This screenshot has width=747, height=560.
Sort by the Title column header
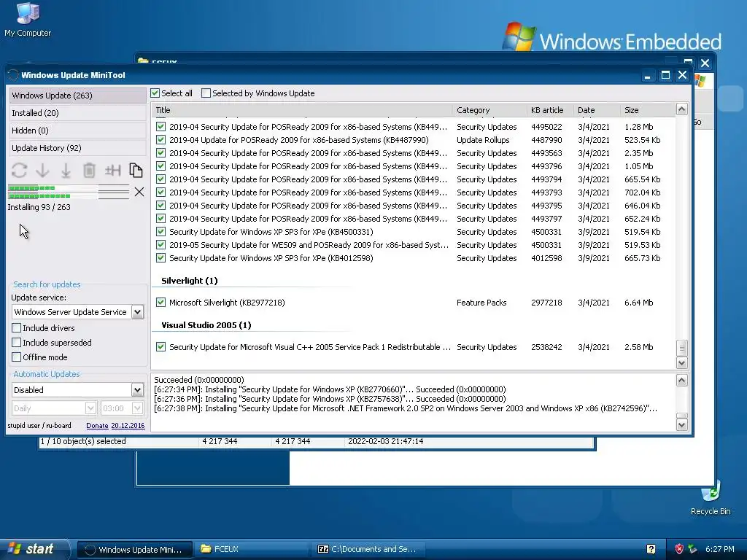(302, 110)
